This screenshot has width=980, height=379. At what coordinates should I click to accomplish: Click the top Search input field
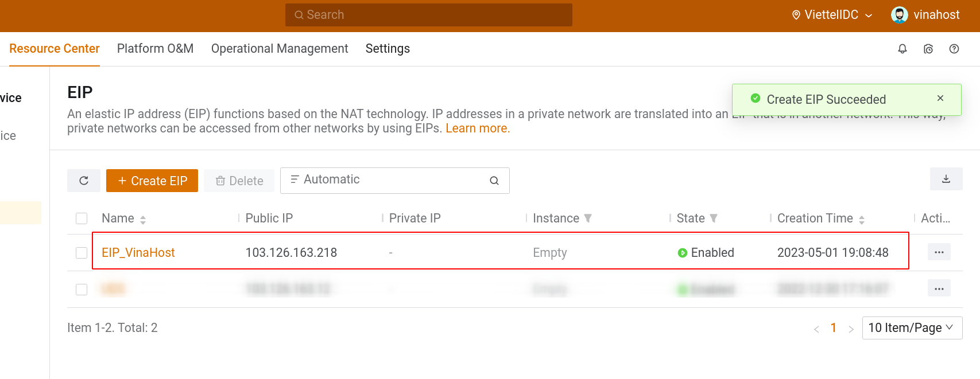[x=428, y=15]
